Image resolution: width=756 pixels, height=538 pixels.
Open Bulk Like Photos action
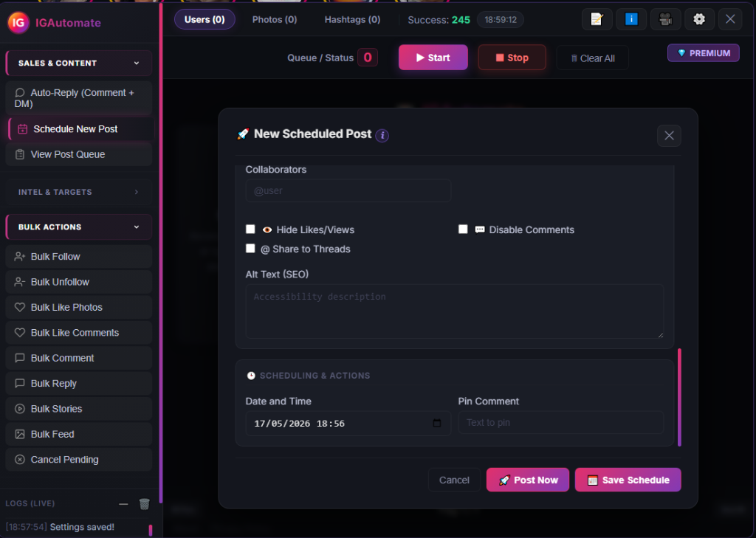pos(79,307)
